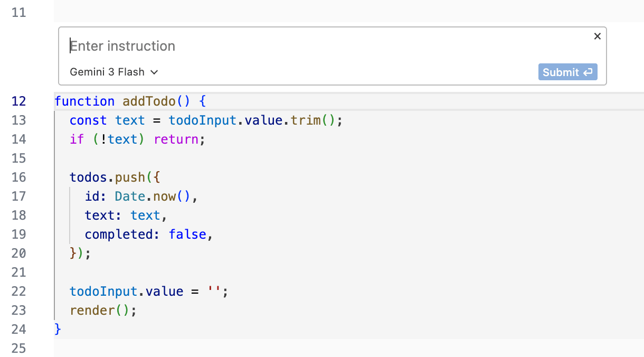Place cursor on the addTodo function name
Screen dimensions: 644x357
click(149, 101)
